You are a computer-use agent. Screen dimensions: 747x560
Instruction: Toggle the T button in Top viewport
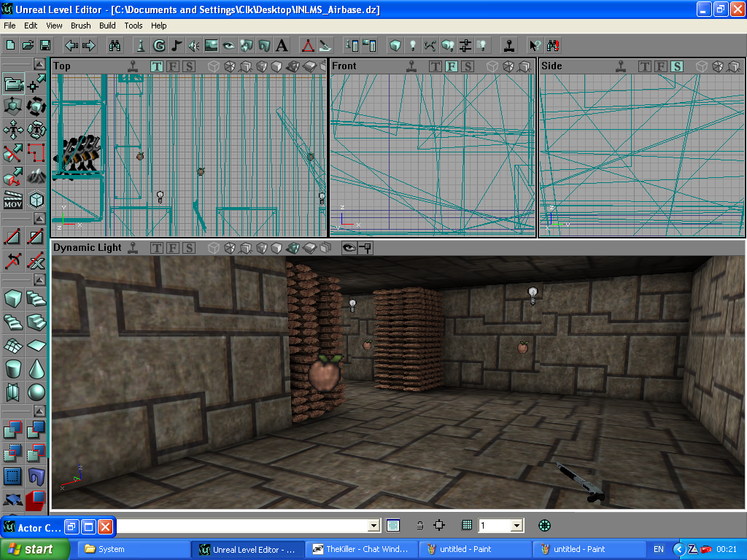coord(157,66)
